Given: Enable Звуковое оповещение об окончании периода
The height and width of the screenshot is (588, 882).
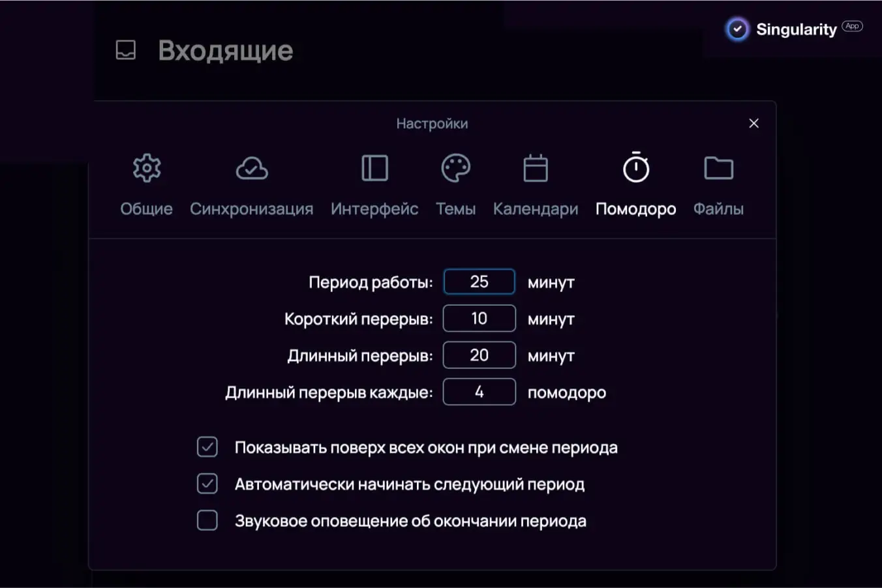Looking at the screenshot, I should point(207,520).
